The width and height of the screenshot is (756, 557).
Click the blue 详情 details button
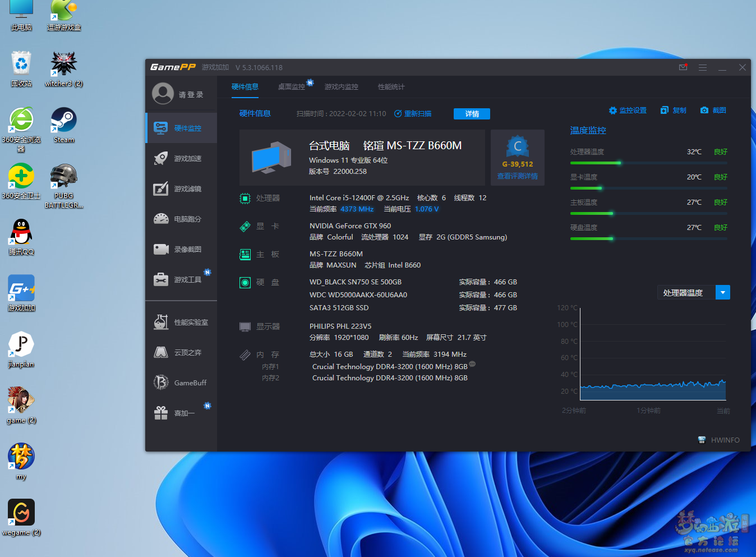[x=472, y=114]
